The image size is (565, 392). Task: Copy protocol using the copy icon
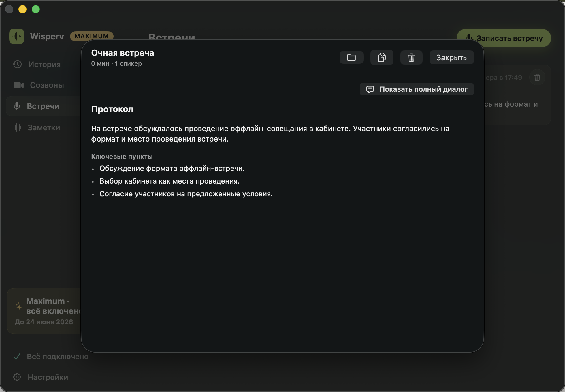coord(382,58)
